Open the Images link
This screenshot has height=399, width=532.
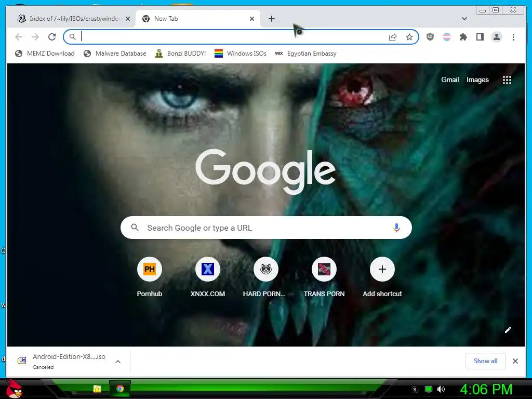(477, 79)
